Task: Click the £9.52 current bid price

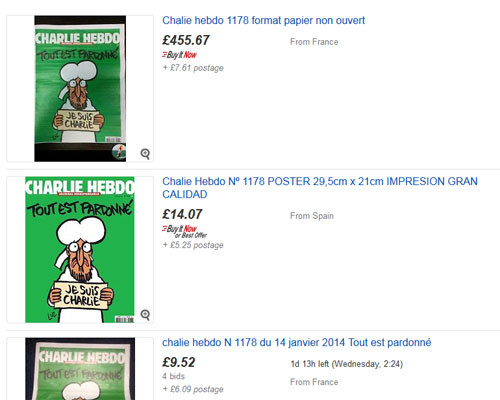Action: (179, 362)
